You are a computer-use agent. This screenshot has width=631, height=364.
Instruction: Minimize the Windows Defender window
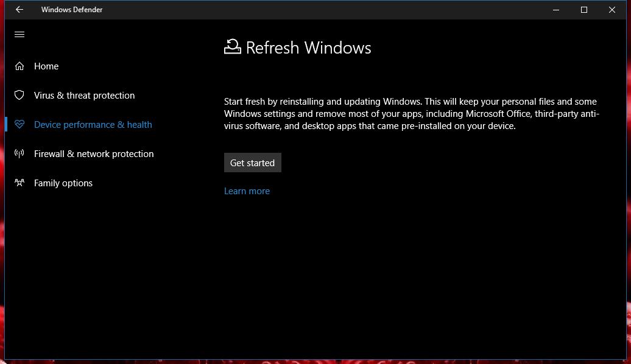[x=556, y=10]
